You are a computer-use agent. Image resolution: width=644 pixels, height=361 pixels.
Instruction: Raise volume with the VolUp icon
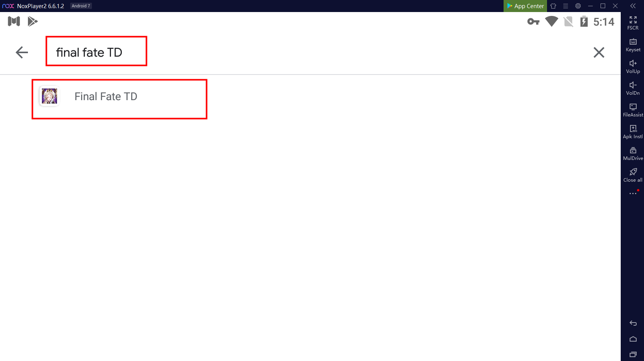tap(633, 67)
